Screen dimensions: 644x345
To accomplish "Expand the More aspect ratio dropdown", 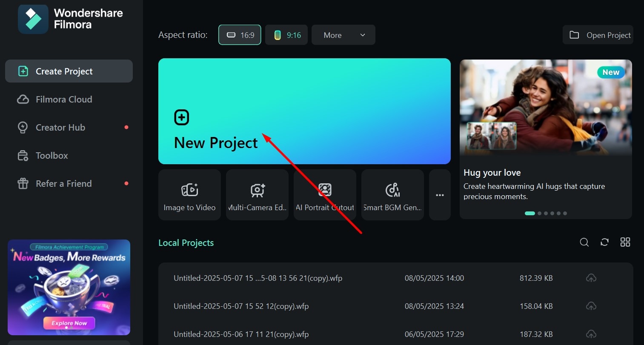I will pyautogui.click(x=343, y=35).
